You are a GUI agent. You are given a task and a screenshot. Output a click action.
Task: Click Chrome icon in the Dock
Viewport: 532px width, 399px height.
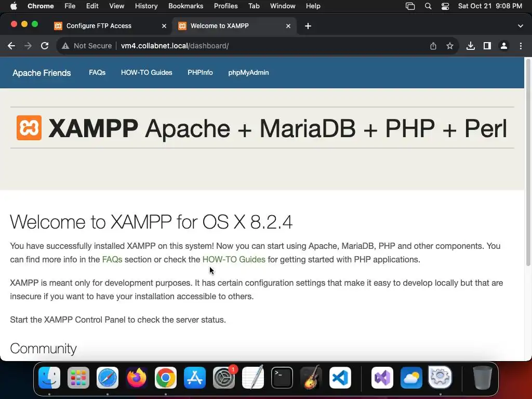pyautogui.click(x=166, y=378)
